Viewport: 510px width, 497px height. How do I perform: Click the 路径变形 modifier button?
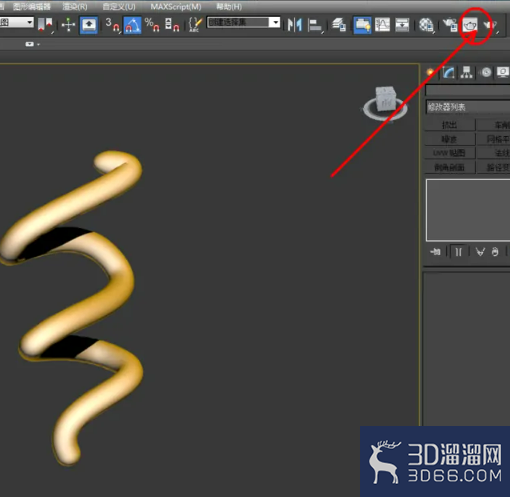pyautogui.click(x=494, y=167)
